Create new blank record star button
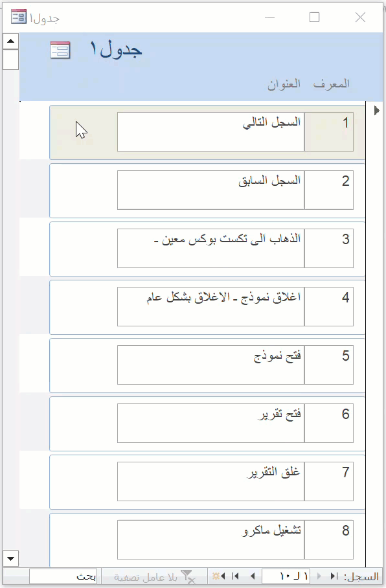This screenshot has width=386, height=588. point(219,576)
